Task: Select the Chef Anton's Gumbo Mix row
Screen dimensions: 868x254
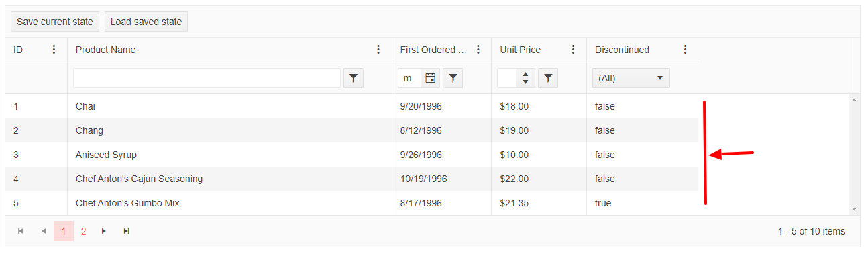Action: point(351,203)
